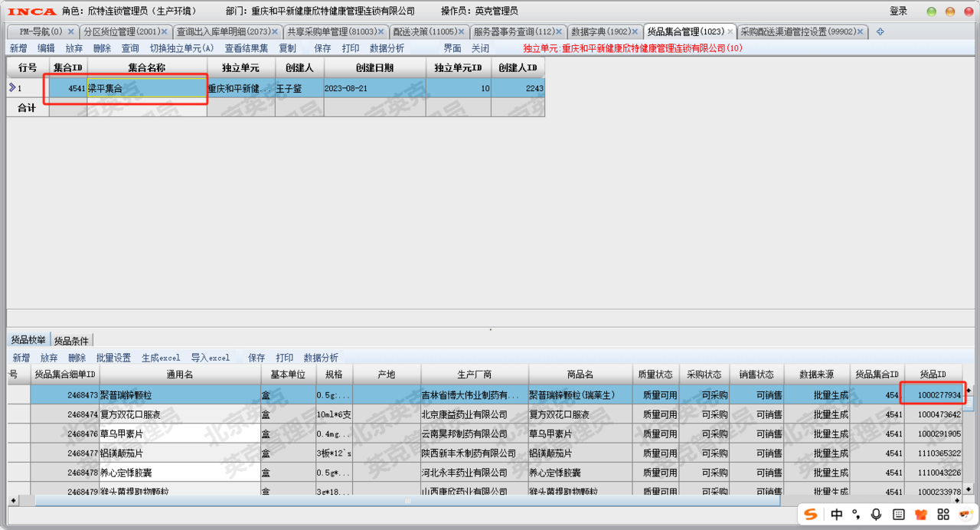Screen dimensions: 980x530
Task: Click 批量设置 in the 货品枚举 toolbar
Action: pyautogui.click(x=113, y=358)
